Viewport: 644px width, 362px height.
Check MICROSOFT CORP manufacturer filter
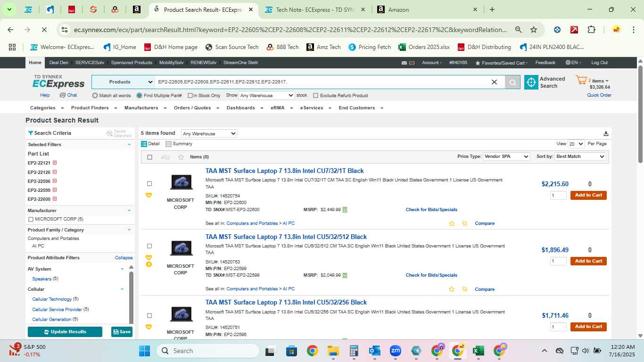(x=31, y=219)
